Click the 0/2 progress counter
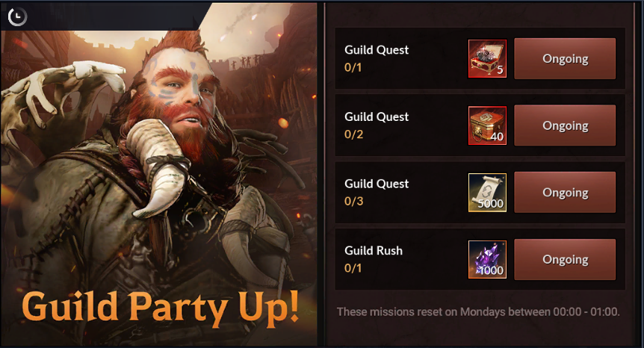 353,134
